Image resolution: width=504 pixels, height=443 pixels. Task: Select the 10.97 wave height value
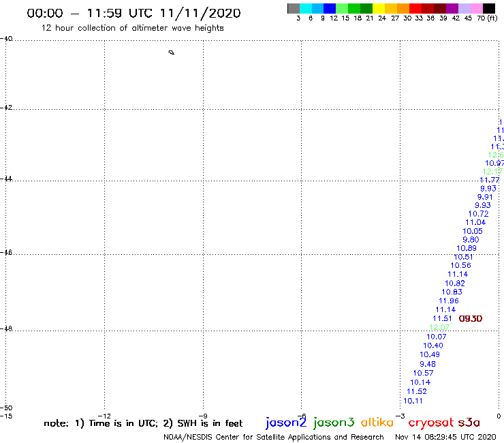point(494,163)
